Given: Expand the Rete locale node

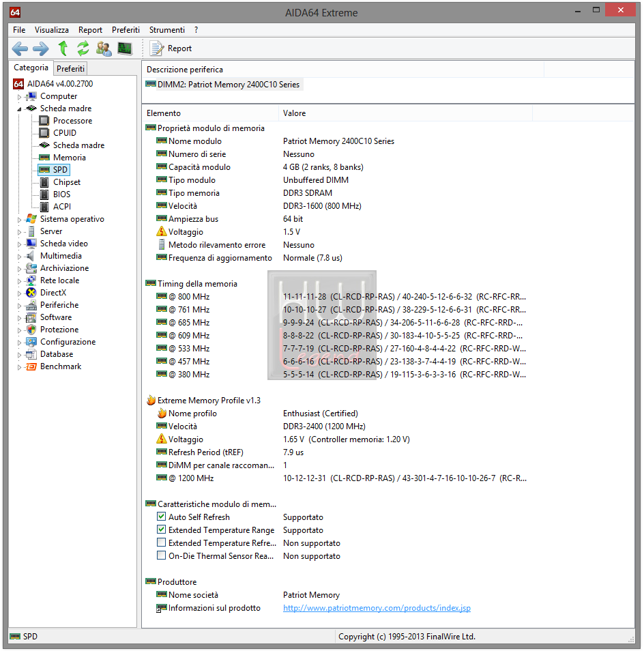Looking at the screenshot, I should pyautogui.click(x=19, y=281).
